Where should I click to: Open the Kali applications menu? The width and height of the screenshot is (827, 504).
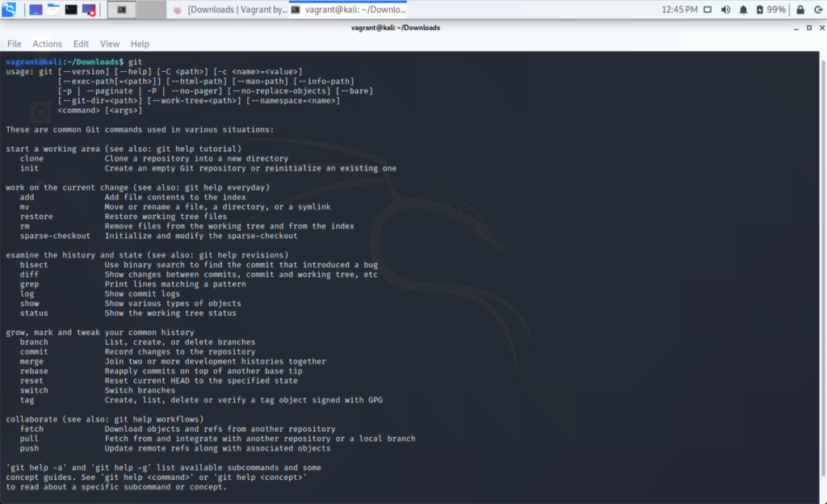pos(10,10)
